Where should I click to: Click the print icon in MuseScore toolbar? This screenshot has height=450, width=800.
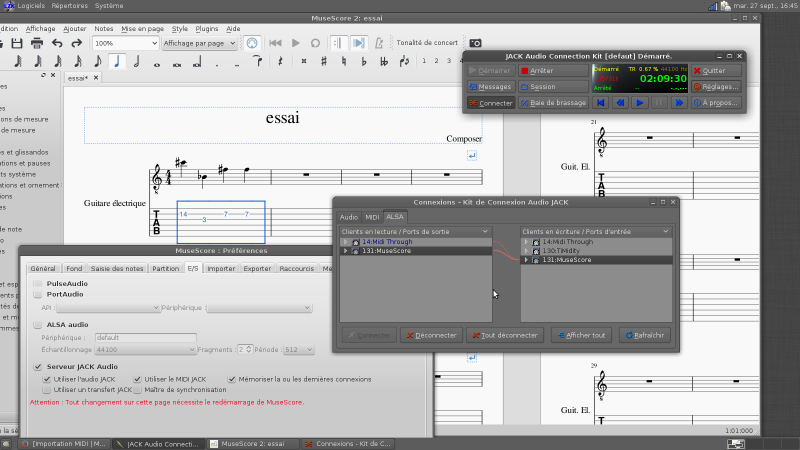(37, 43)
